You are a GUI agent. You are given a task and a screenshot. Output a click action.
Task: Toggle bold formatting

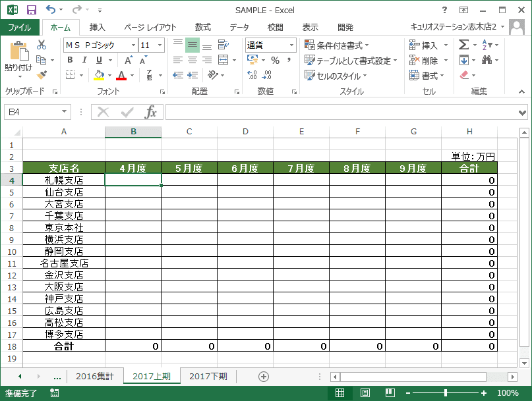(x=70, y=61)
